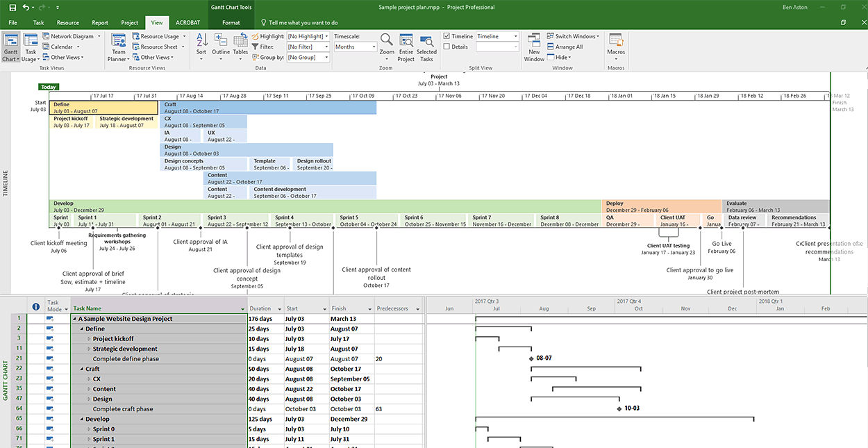868x448 pixels.
Task: Switch to the ACROBAT ribbon tab
Action: 187,23
